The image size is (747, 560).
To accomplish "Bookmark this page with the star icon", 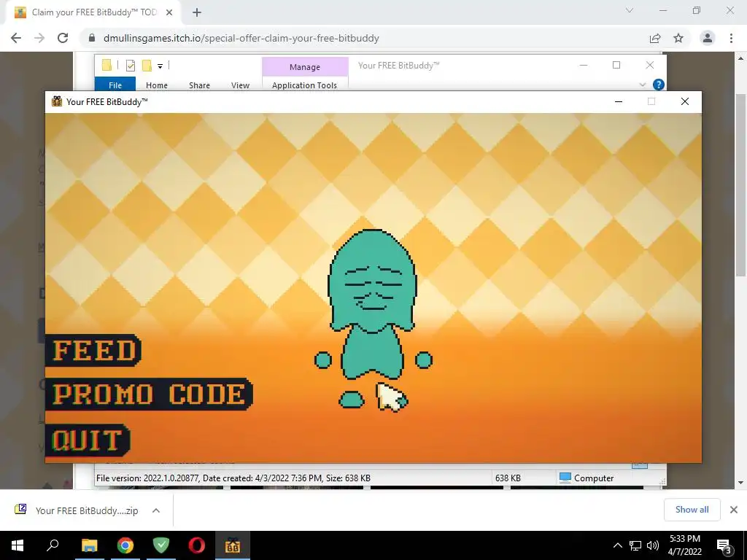I will 678,38.
